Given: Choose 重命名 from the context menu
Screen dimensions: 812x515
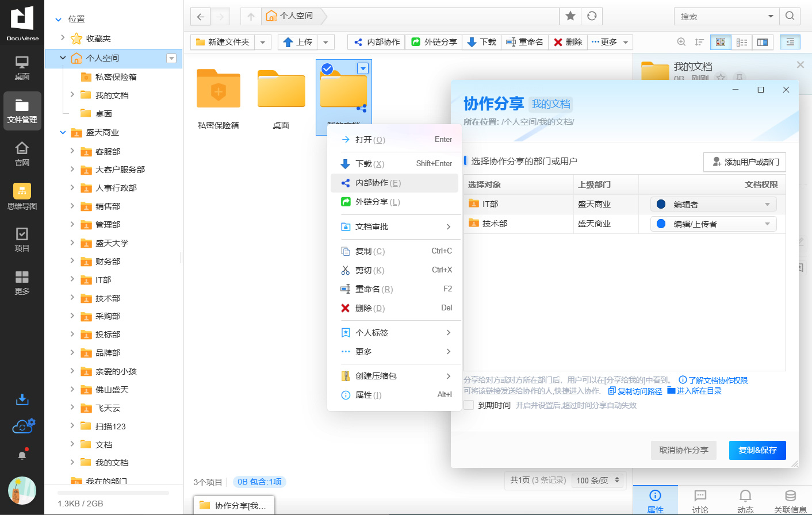Looking at the screenshot, I should [x=374, y=289].
